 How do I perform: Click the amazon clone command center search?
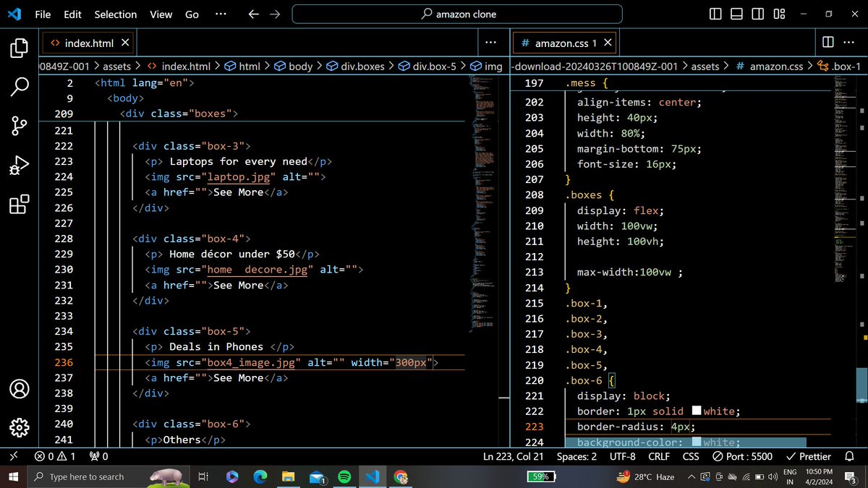[458, 14]
